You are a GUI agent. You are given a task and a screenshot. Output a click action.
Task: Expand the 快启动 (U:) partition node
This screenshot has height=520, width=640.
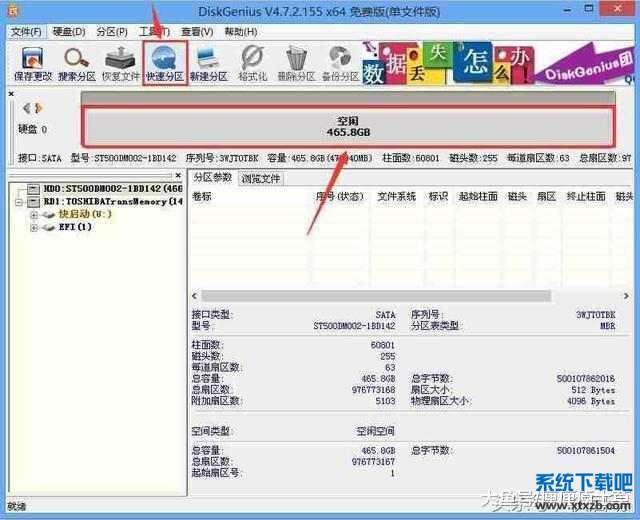(34, 214)
